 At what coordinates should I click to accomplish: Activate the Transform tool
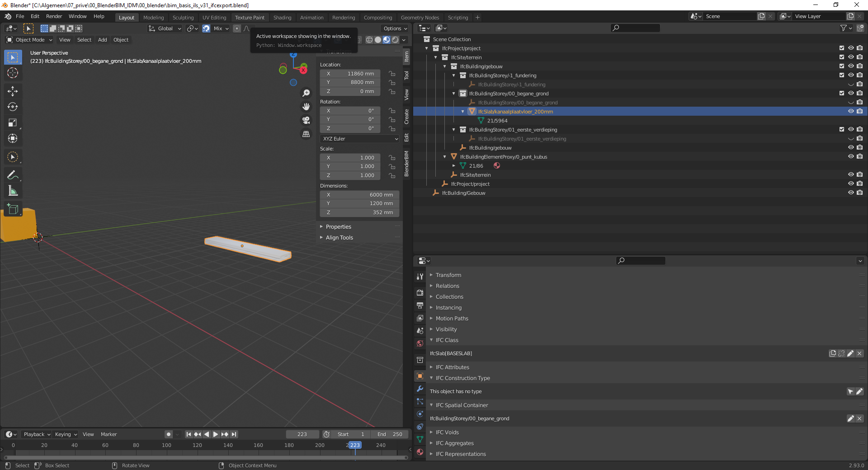[x=13, y=138]
